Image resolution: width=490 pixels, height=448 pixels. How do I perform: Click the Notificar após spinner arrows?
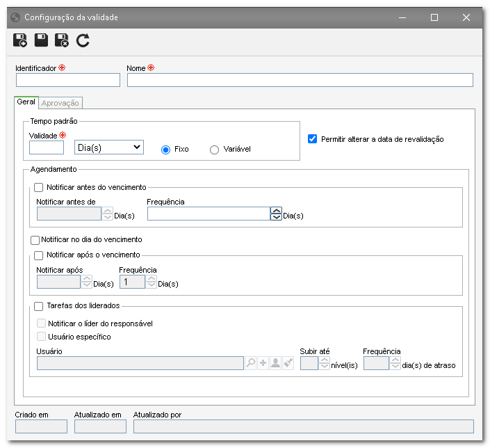(87, 282)
